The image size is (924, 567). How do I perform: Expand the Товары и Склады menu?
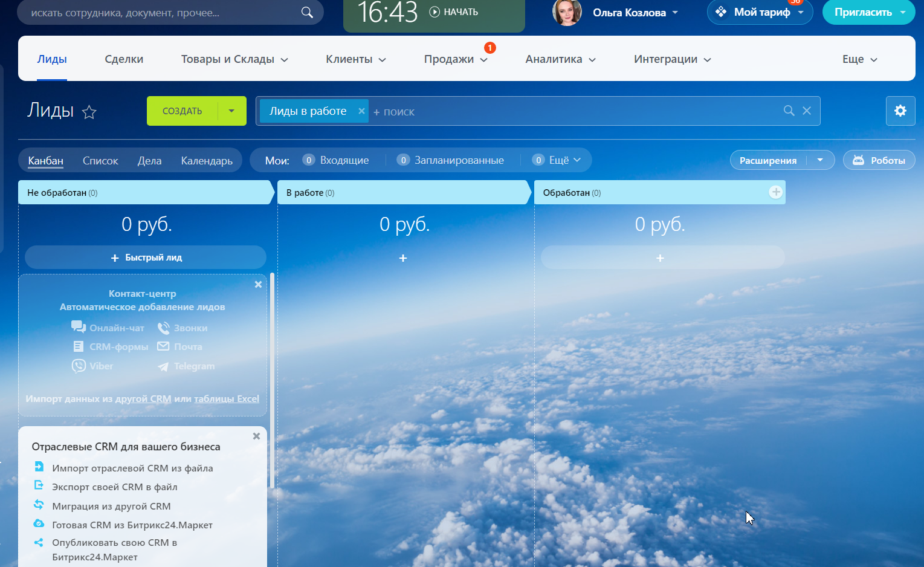click(x=234, y=59)
